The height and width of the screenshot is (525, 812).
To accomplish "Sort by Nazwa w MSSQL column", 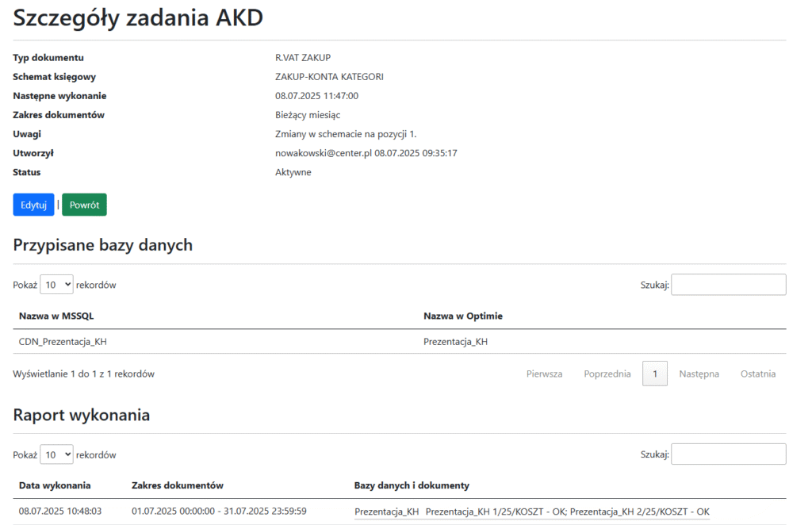I will pos(56,316).
